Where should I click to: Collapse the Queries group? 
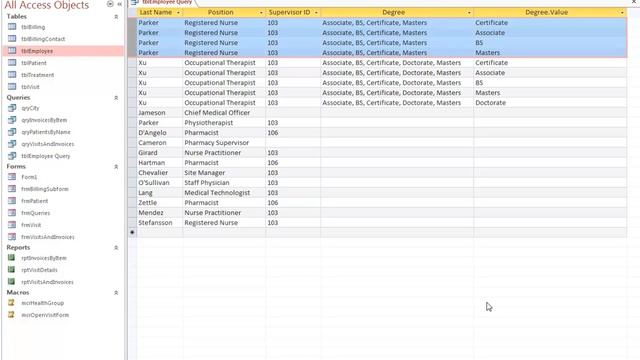116,98
